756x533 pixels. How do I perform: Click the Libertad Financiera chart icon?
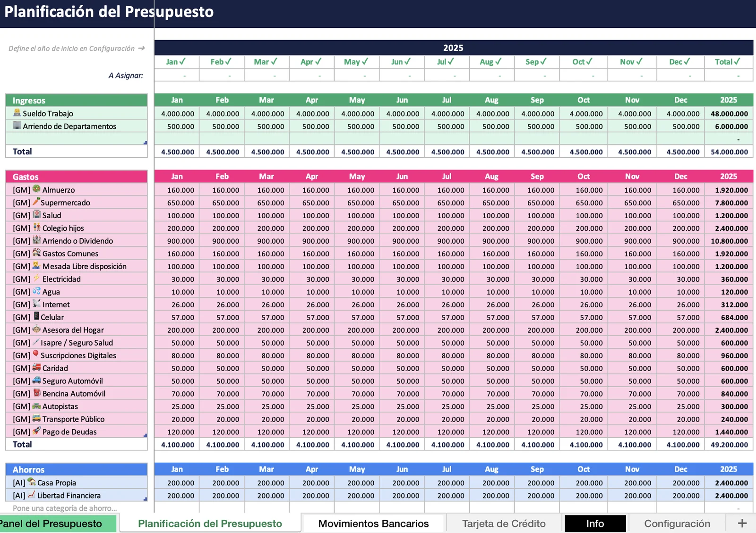(31, 494)
